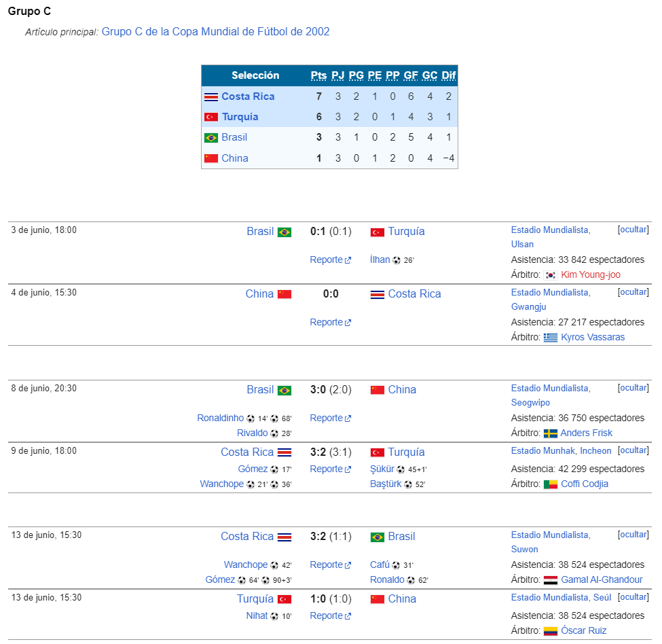
Task: Open the Ronaldinho player link
Action: [x=221, y=418]
